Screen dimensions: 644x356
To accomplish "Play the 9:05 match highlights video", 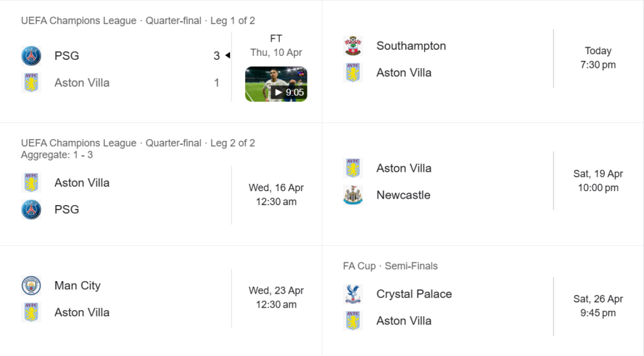I will (x=276, y=84).
